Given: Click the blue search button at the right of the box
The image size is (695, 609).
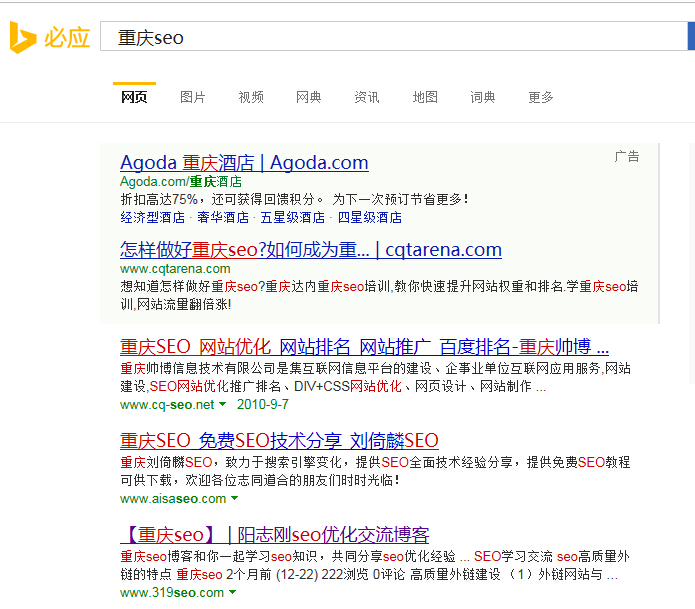Looking at the screenshot, I should click(x=691, y=36).
